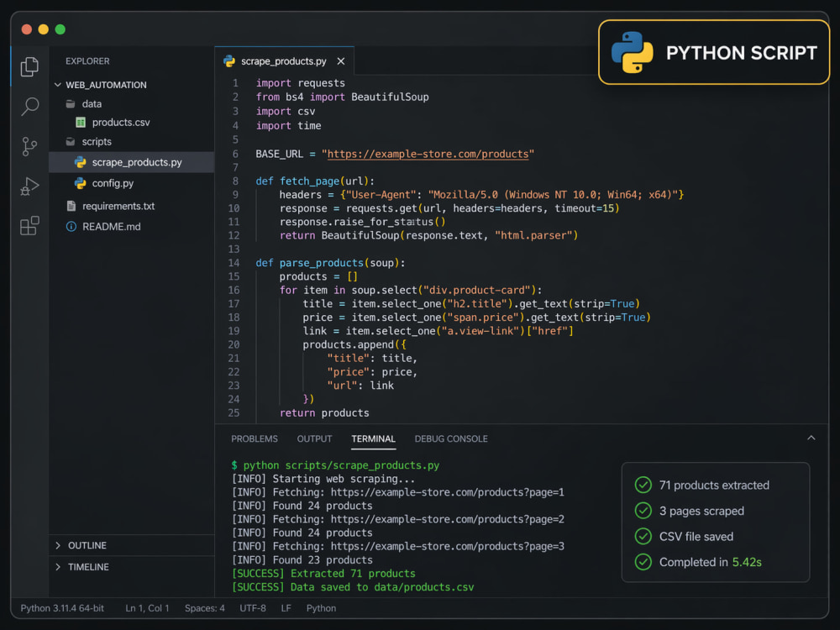840x630 pixels.
Task: Click the '5.42s' completion time value
Action: click(x=747, y=562)
